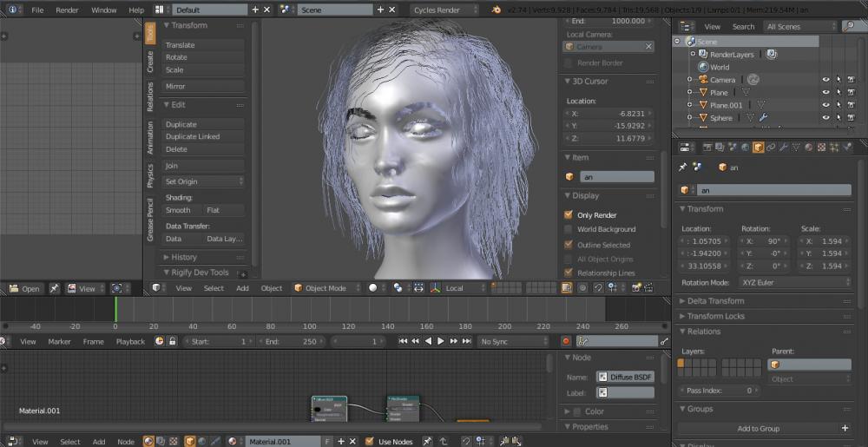Toggle Use Nodes checkbox in node editor
This screenshot has height=447, width=868.
click(370, 442)
